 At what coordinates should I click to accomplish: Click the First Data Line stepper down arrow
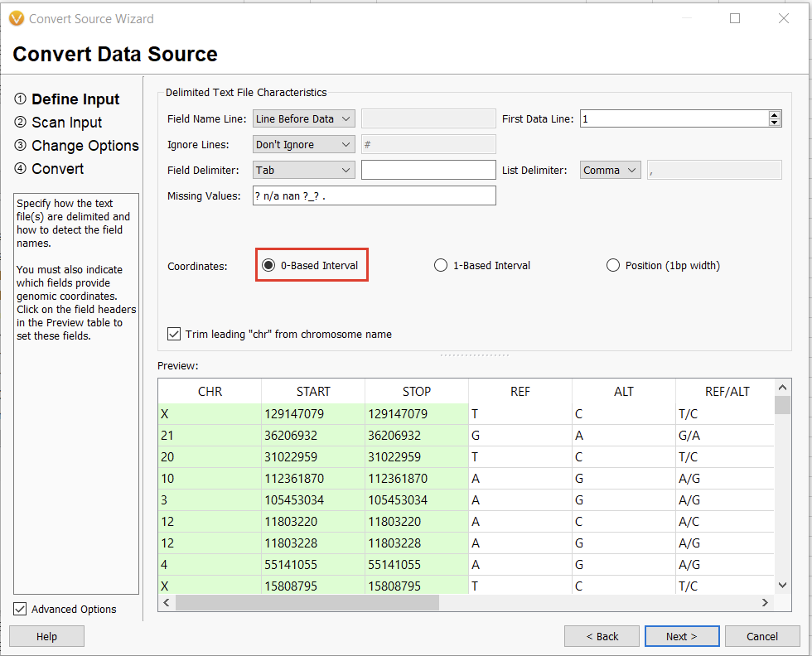[774, 123]
